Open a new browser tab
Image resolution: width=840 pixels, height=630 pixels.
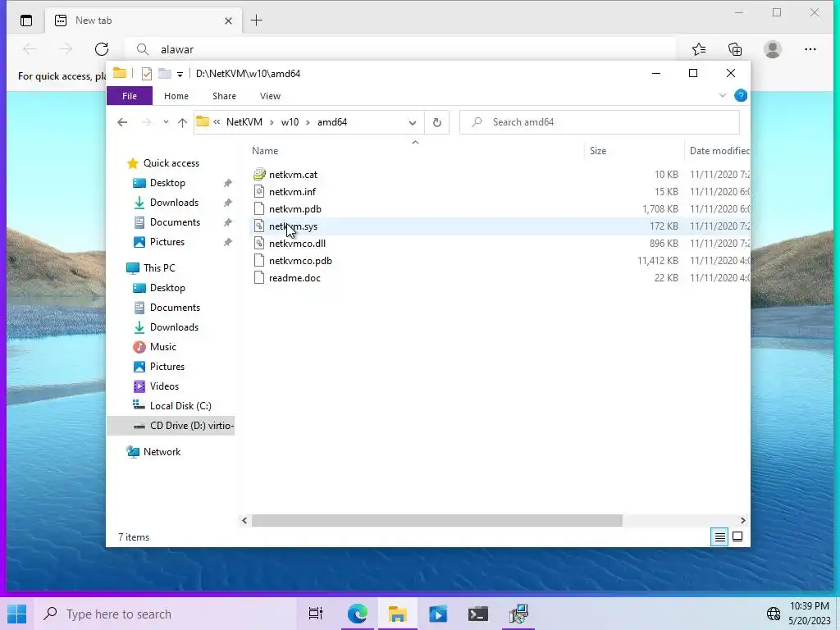(x=257, y=21)
